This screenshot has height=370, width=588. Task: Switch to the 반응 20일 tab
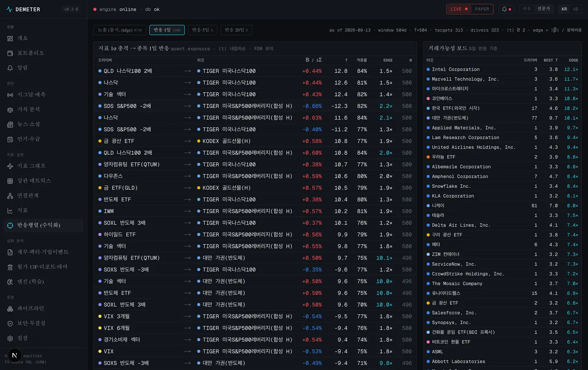pyautogui.click(x=236, y=30)
